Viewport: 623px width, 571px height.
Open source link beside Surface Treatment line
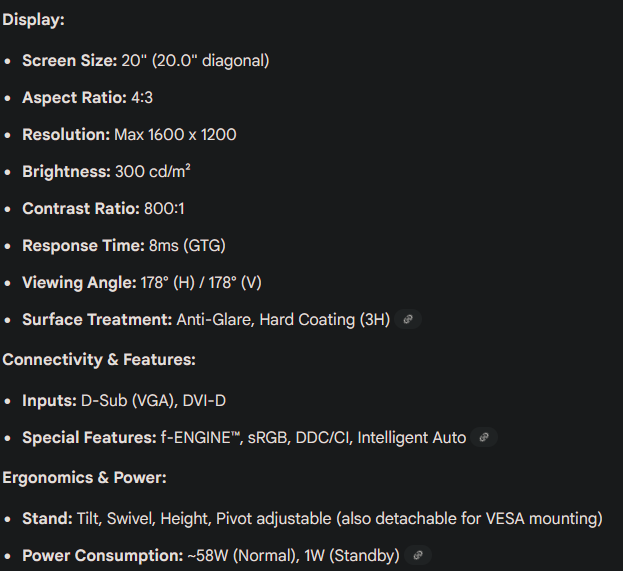pyautogui.click(x=407, y=320)
